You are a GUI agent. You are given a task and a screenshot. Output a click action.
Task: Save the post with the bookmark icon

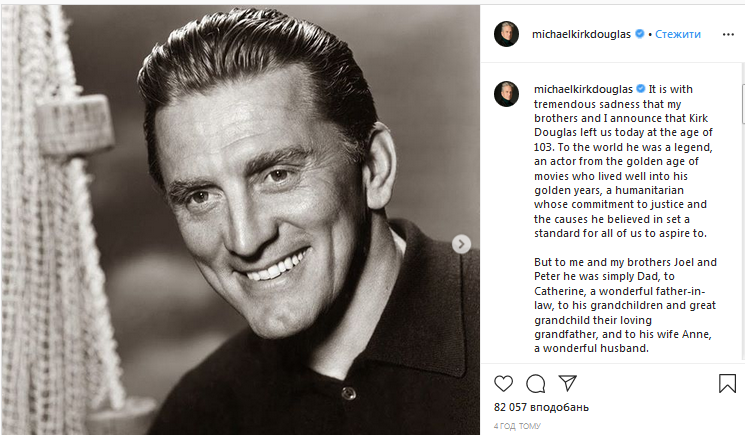727,383
